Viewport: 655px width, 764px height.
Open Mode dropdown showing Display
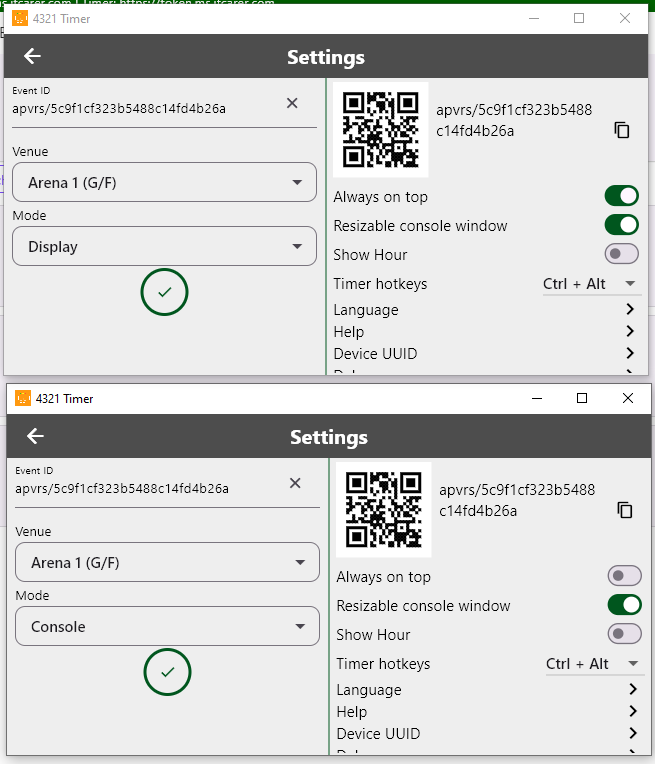(x=164, y=246)
